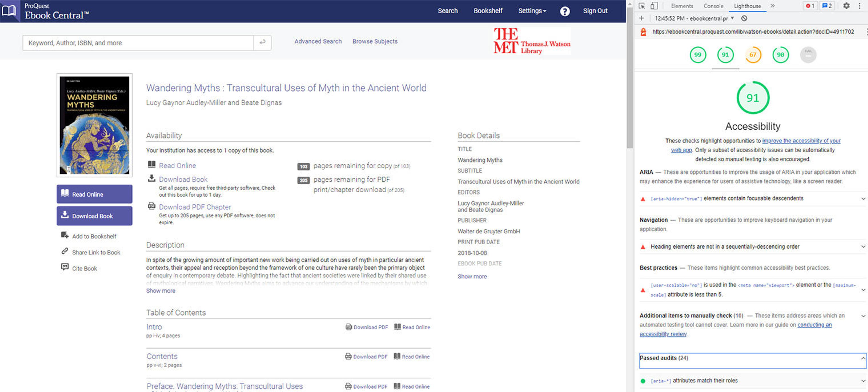Open the Settings dropdown in header
Viewport: 868px width, 392px height.
(x=532, y=11)
